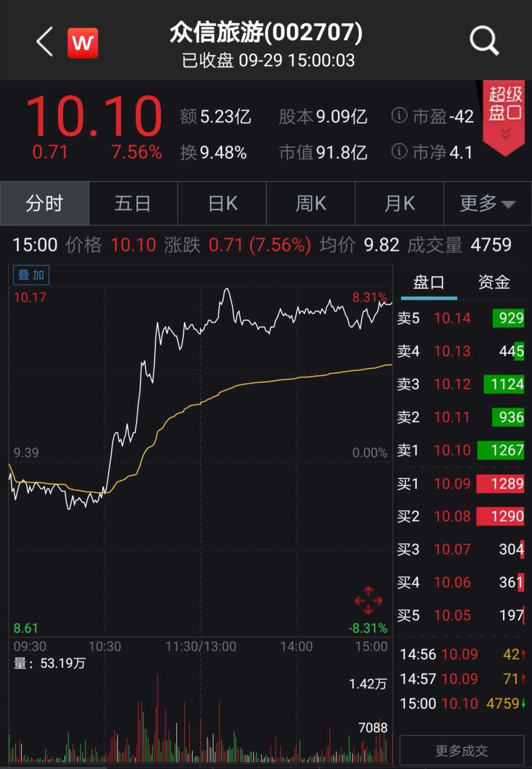This screenshot has height=769, width=532.
Task: Select the 盘口 order book tab
Action: click(429, 282)
